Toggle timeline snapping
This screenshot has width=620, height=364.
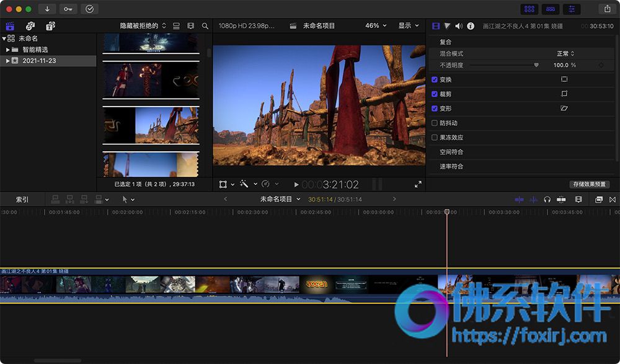(561, 200)
